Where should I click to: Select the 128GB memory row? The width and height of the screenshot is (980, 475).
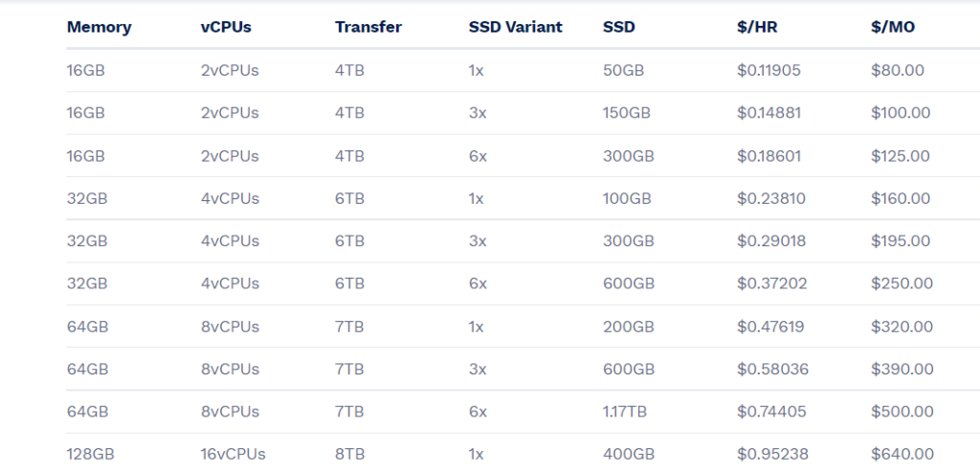[523, 454]
